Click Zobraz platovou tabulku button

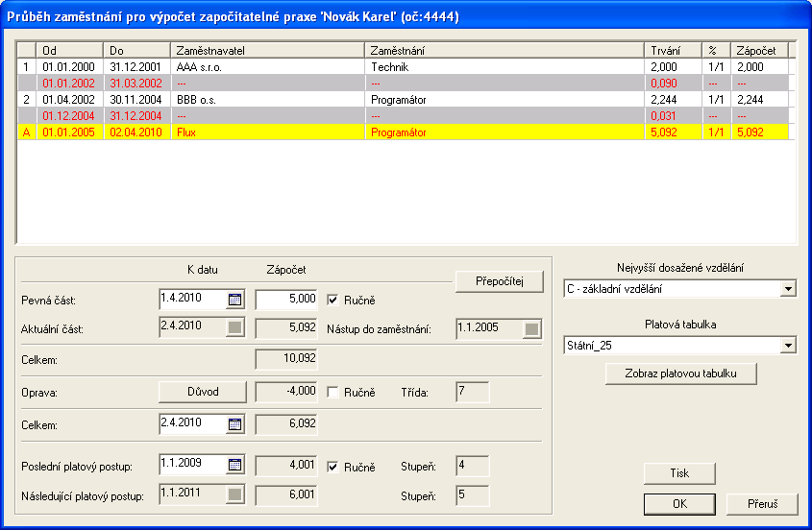pyautogui.click(x=681, y=373)
